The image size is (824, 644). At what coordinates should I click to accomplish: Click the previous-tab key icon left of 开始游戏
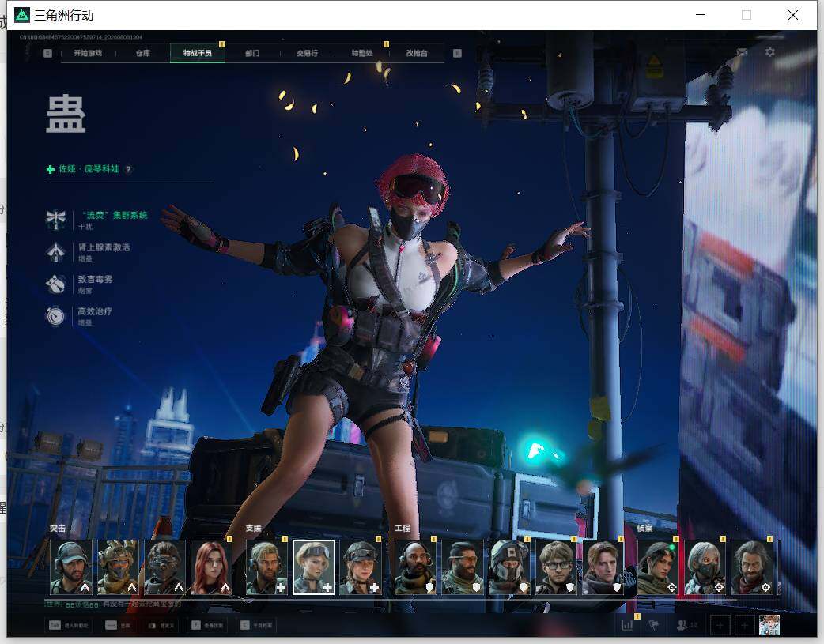pos(47,53)
